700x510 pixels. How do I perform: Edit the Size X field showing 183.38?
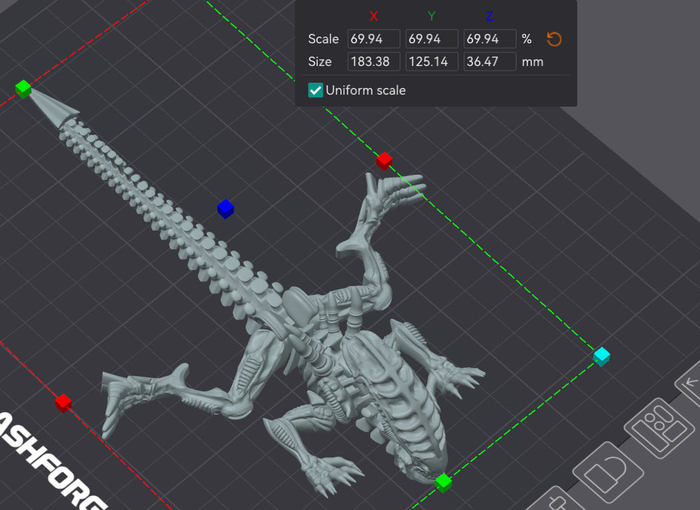373,62
